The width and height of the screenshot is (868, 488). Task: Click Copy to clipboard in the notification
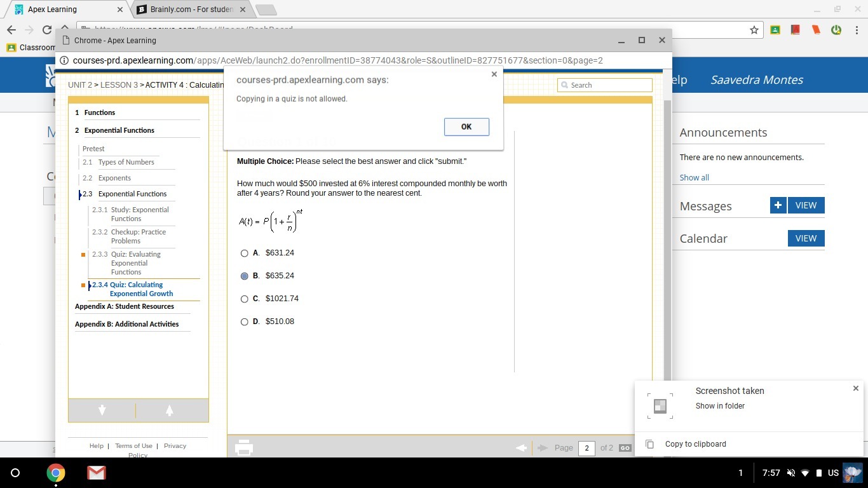pyautogui.click(x=695, y=444)
